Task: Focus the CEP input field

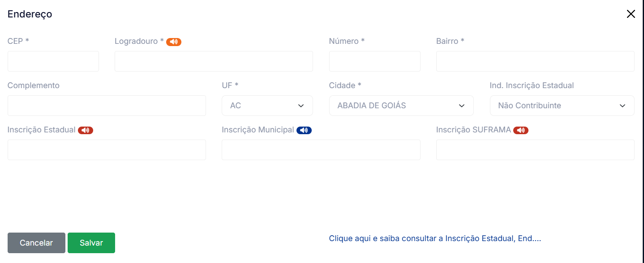Action: pyautogui.click(x=53, y=61)
